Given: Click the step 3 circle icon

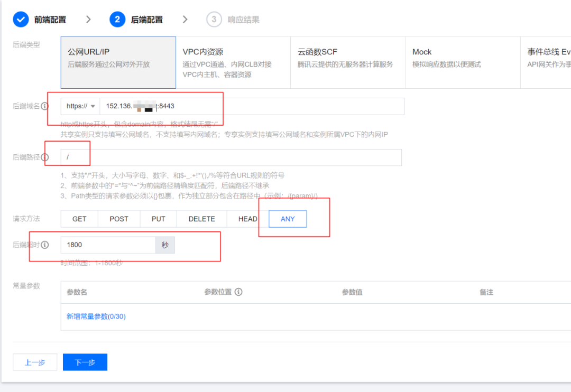Looking at the screenshot, I should [214, 20].
